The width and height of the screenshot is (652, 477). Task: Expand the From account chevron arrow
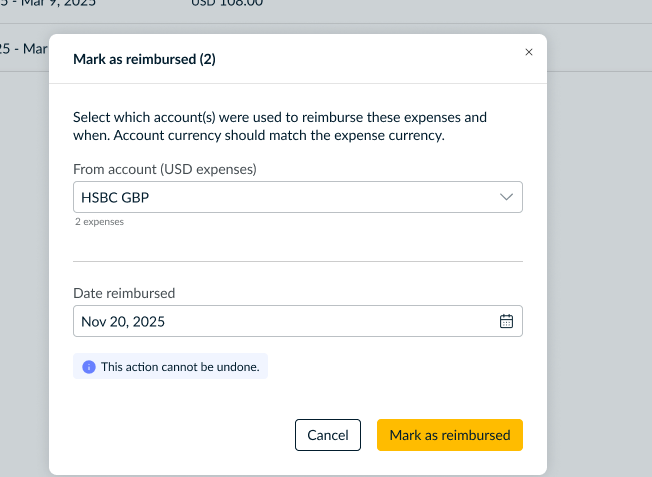pyautogui.click(x=506, y=197)
